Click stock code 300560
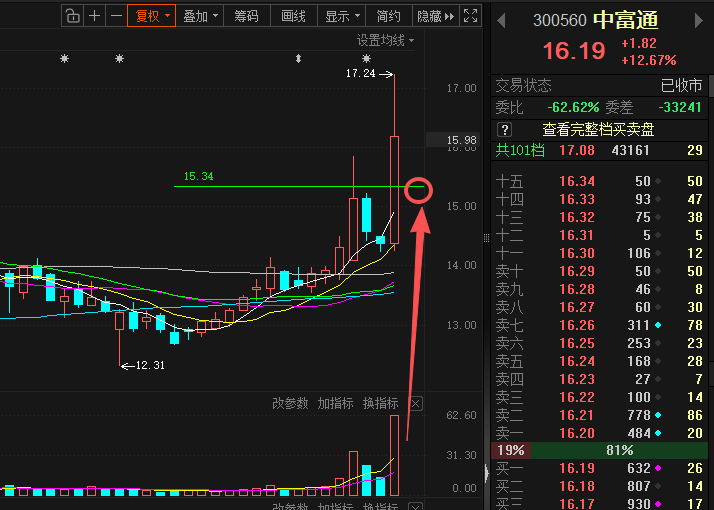Image resolution: width=714 pixels, height=510 pixels. [560, 20]
